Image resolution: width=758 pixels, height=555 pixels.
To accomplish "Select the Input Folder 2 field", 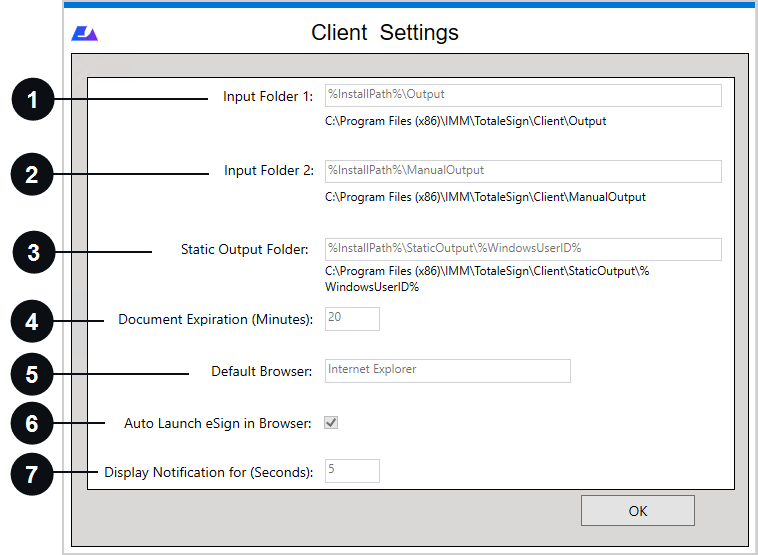I will click(x=523, y=171).
